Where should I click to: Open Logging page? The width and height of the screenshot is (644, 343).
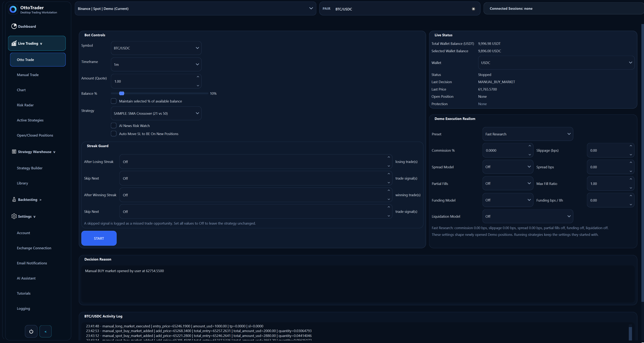point(24,309)
